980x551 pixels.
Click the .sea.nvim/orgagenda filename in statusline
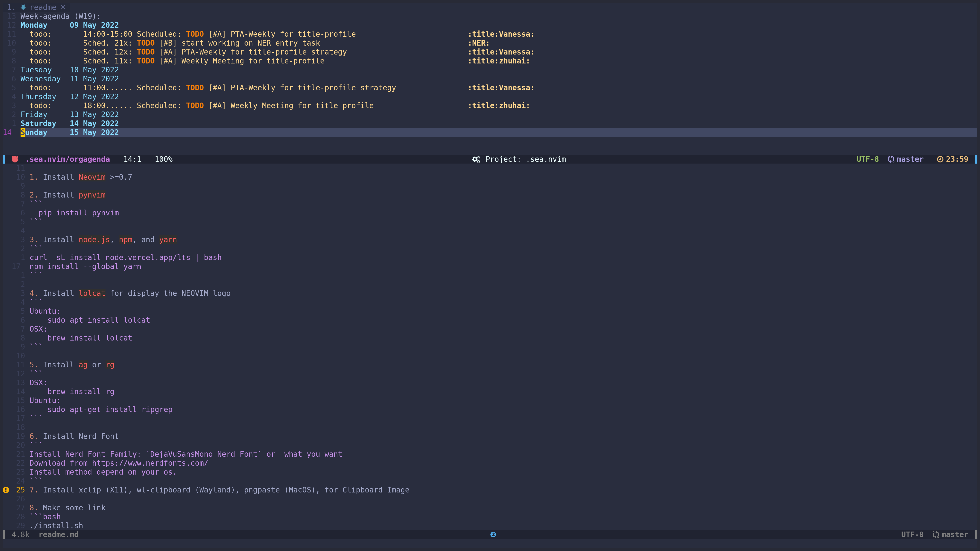68,159
